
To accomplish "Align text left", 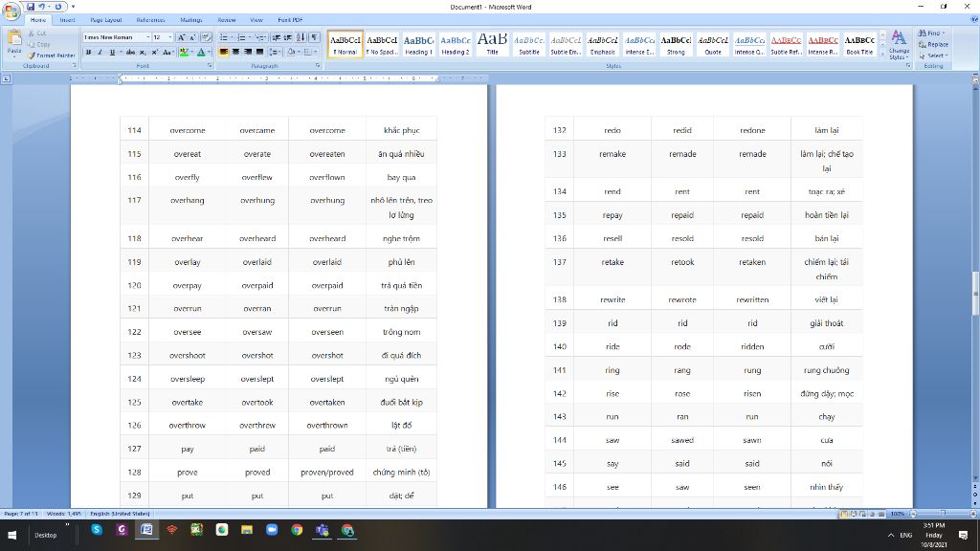I will 224,53.
